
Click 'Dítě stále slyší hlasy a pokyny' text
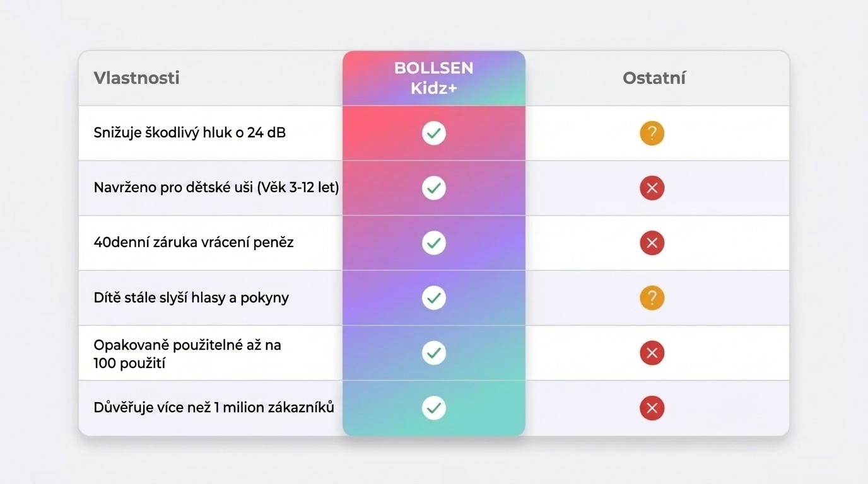[x=191, y=297]
